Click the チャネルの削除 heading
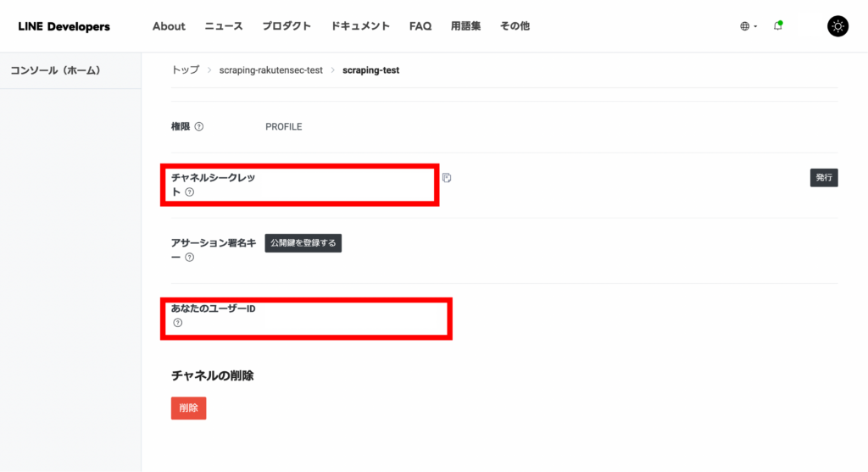The height and width of the screenshot is (472, 868). click(212, 375)
